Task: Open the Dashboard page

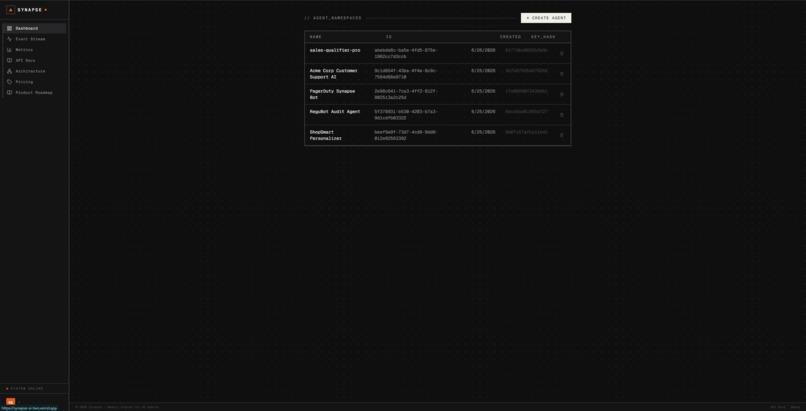Action: point(34,28)
